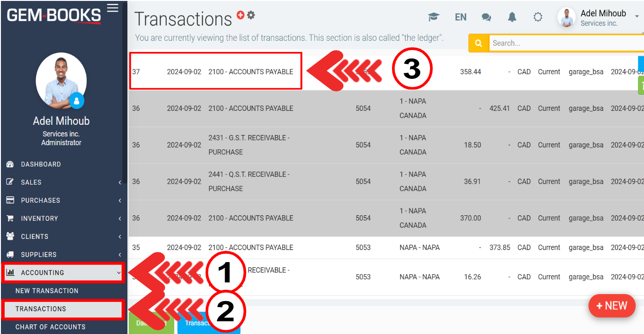Click the settings cog in top bar
The image size is (644, 334).
[x=537, y=17]
